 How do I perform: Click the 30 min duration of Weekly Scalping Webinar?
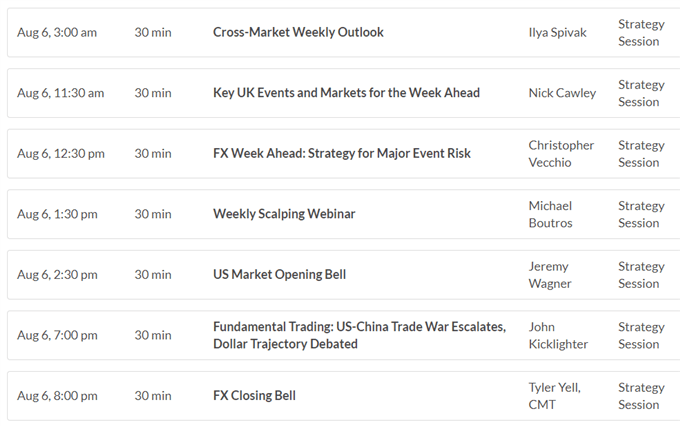coord(153,214)
